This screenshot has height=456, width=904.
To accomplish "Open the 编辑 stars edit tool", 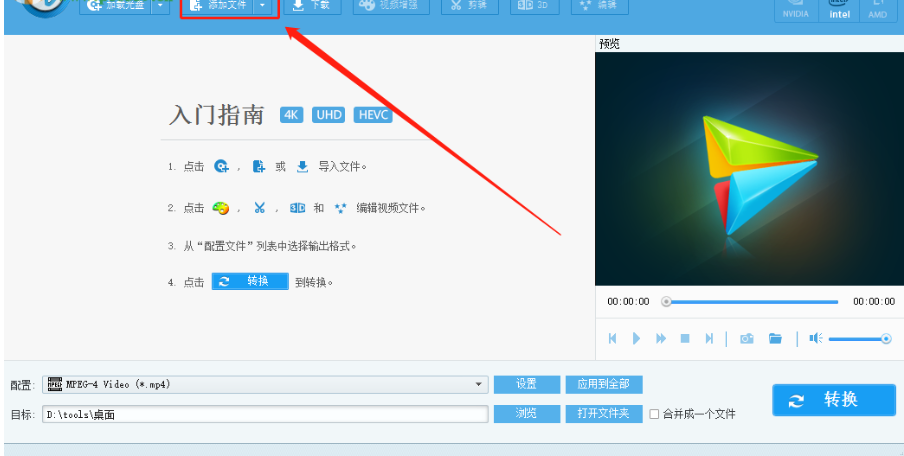I will (600, 5).
